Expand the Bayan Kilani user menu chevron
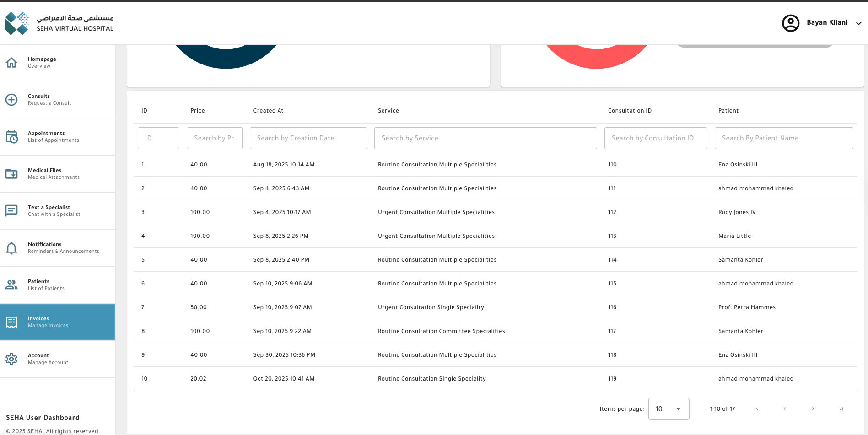868x435 pixels. (x=858, y=23)
